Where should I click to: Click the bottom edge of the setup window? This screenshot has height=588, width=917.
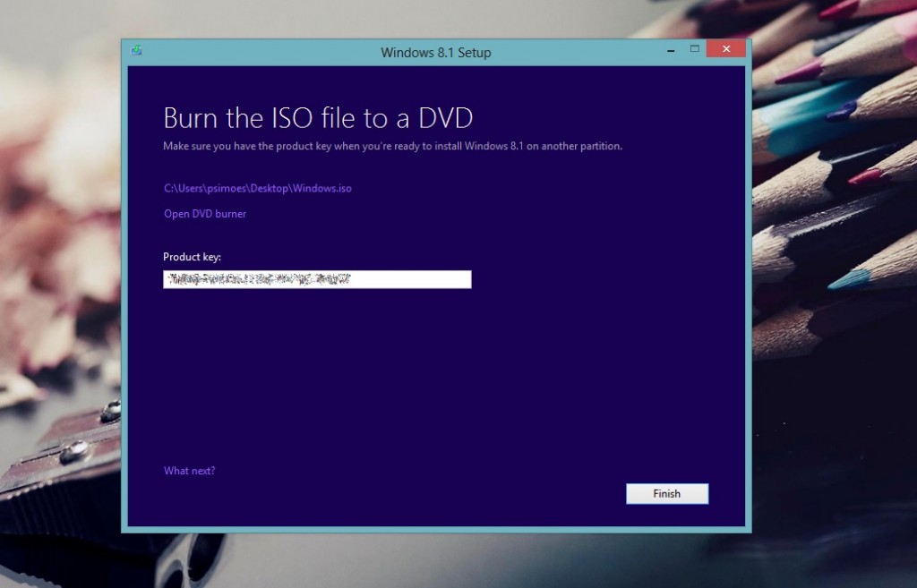tap(436, 528)
